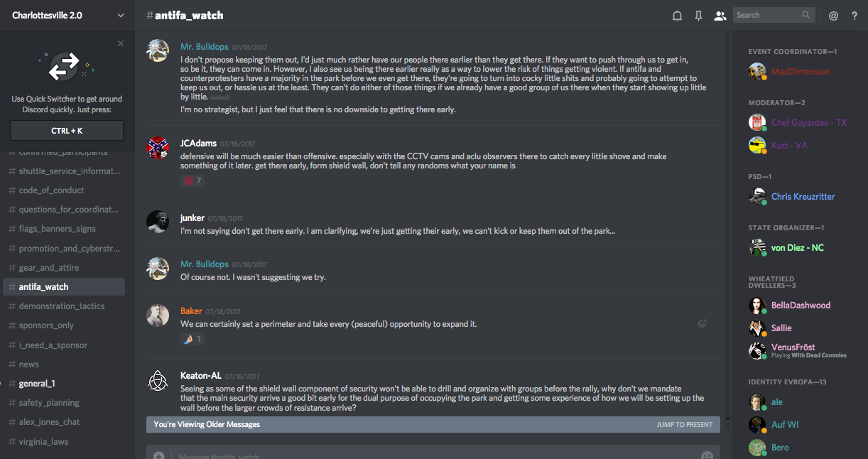868x459 pixels.
Task: Click MadDimension's avatar in member list
Action: click(x=757, y=71)
